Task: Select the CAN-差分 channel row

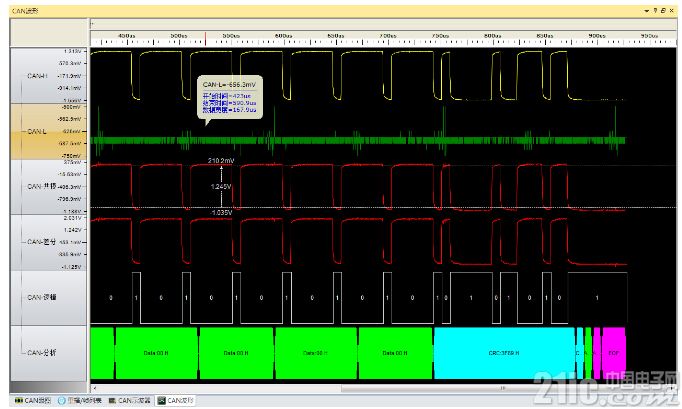Action: [x=49, y=242]
